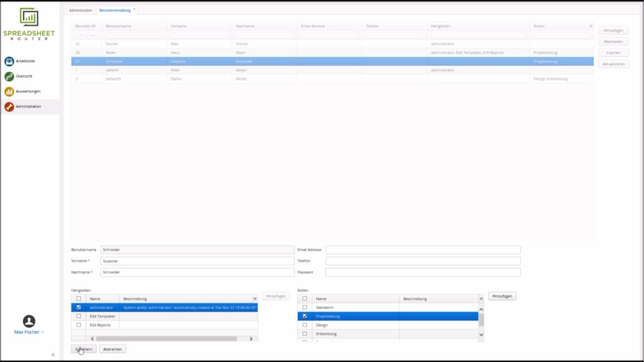Screen dimensions: 644x362
Task: Focus the Benutzername input field
Action: (197, 250)
